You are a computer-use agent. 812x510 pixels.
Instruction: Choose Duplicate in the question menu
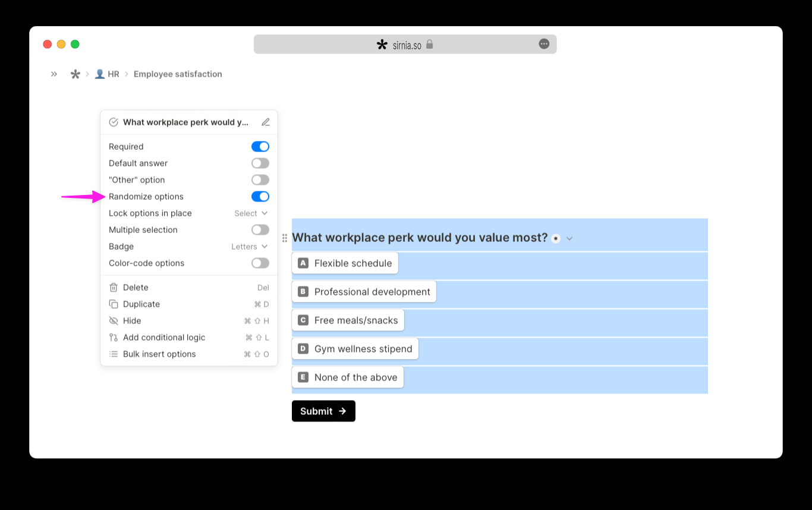pyautogui.click(x=189, y=304)
